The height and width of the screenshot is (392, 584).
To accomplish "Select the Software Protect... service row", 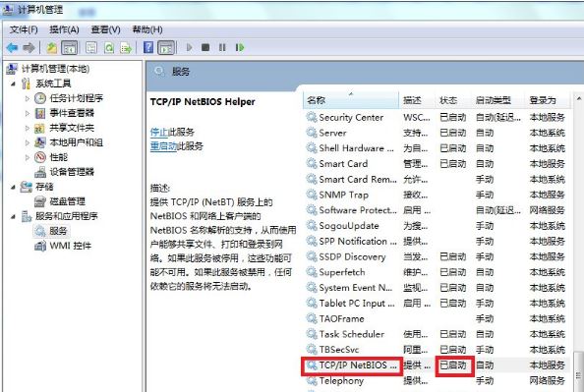I will 436,210.
